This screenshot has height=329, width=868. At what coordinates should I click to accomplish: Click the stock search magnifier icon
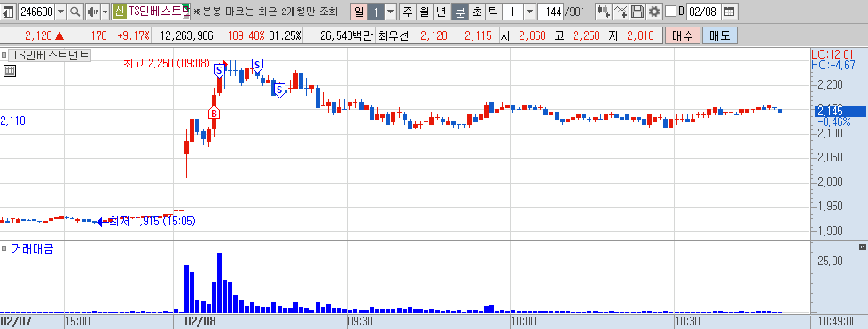coord(75,11)
